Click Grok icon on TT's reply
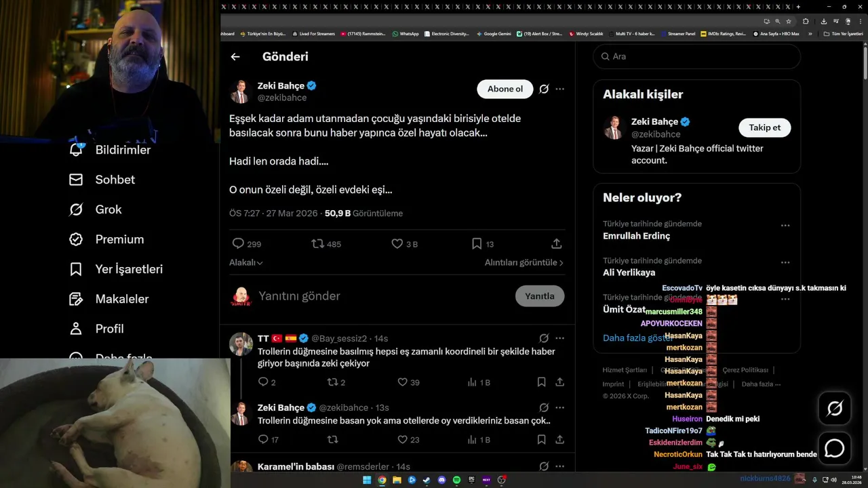 tap(544, 338)
